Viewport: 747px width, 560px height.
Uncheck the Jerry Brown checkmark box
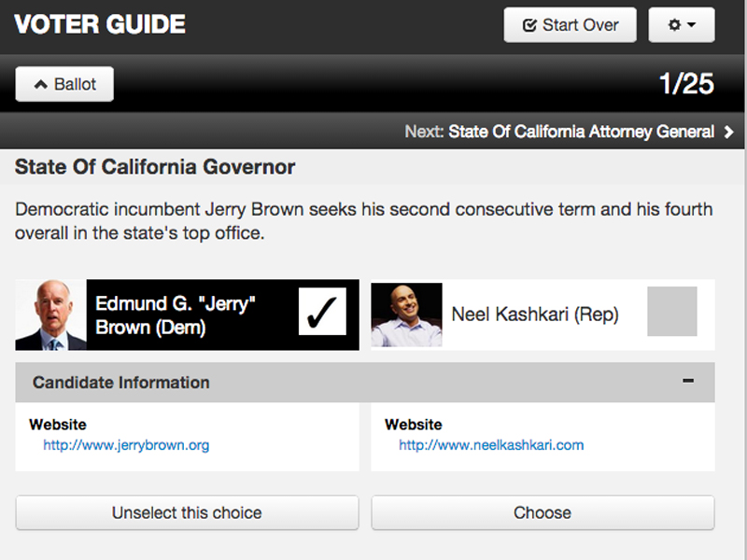322,312
